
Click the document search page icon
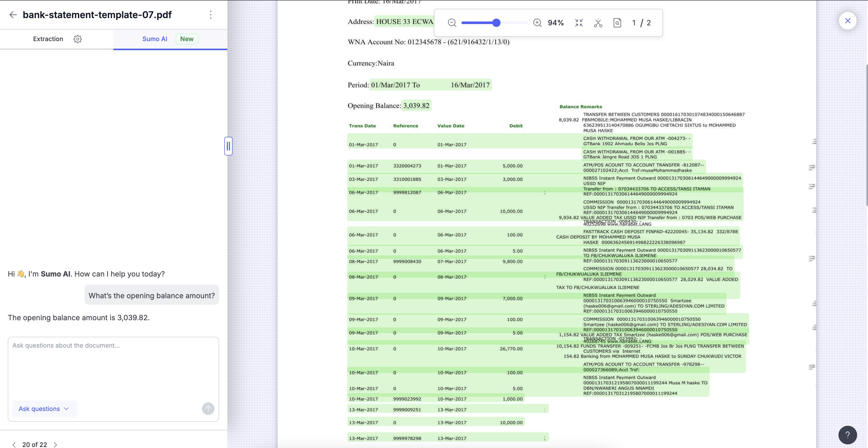point(617,23)
